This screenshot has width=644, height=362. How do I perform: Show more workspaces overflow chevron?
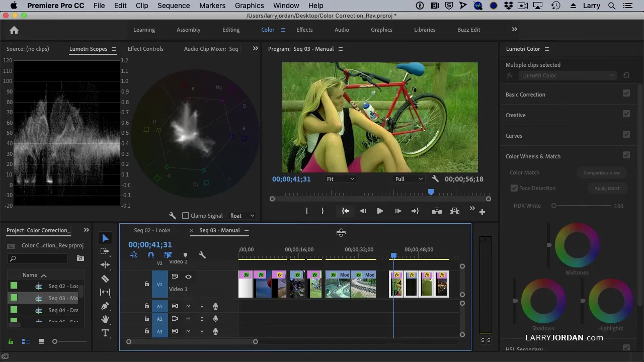click(x=514, y=29)
